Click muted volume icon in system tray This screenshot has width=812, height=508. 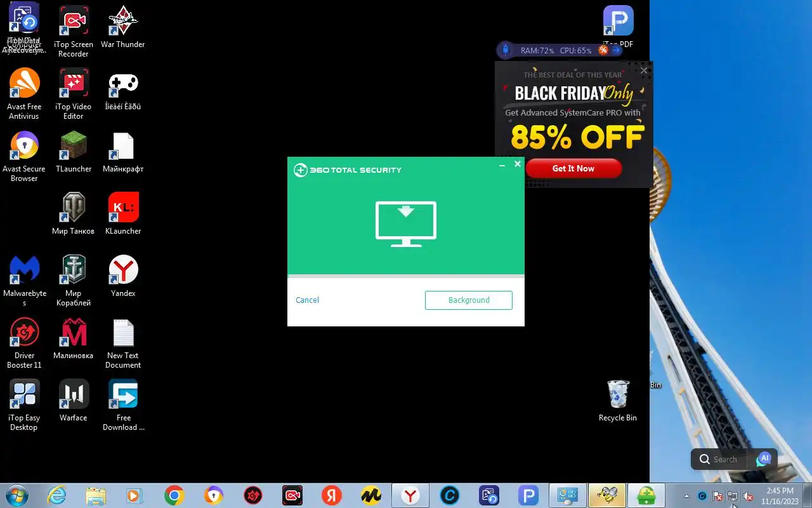pyautogui.click(x=748, y=496)
